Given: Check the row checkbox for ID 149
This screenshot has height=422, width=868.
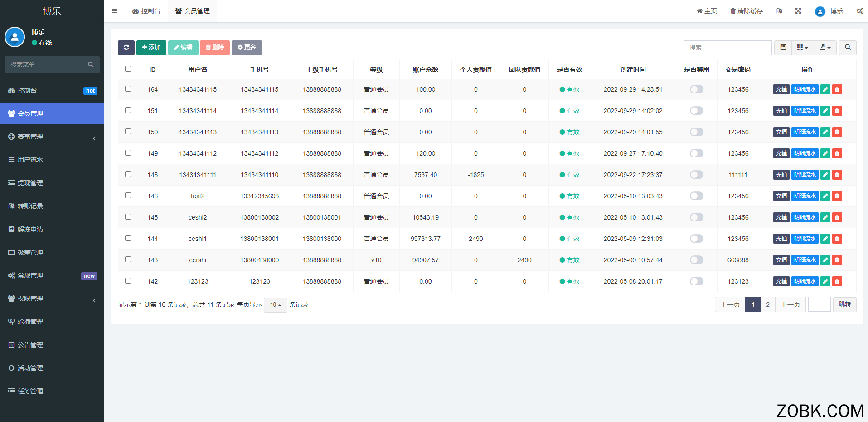Looking at the screenshot, I should pos(128,153).
